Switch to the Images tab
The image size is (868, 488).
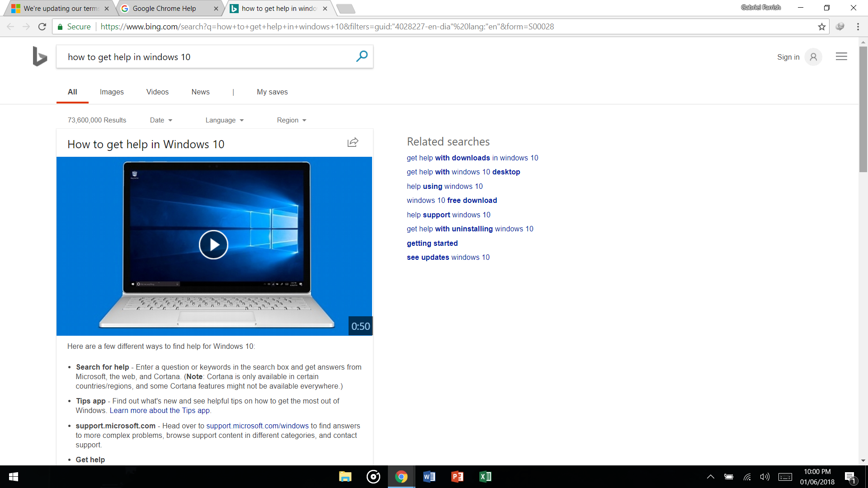(112, 92)
